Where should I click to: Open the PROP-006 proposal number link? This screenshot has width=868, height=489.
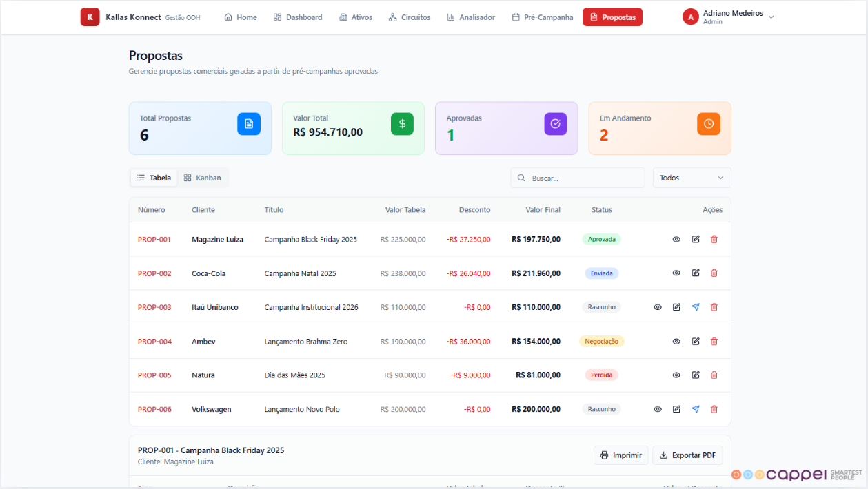pos(154,409)
